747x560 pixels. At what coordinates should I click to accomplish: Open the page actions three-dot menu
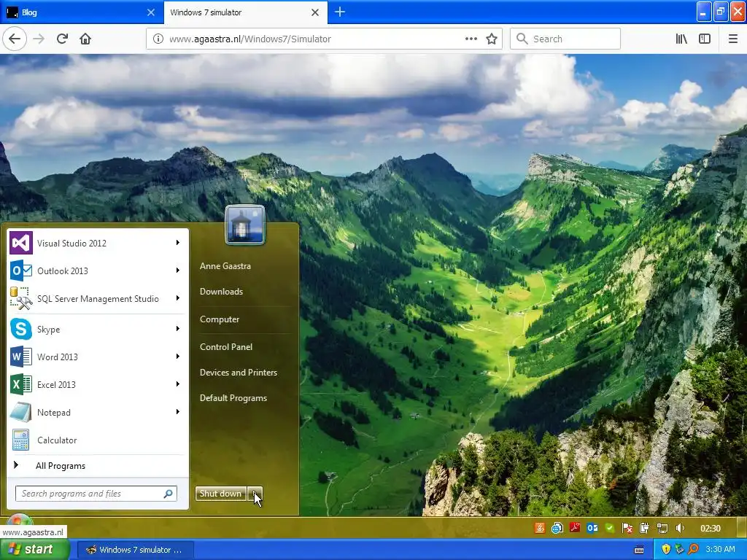coord(471,39)
